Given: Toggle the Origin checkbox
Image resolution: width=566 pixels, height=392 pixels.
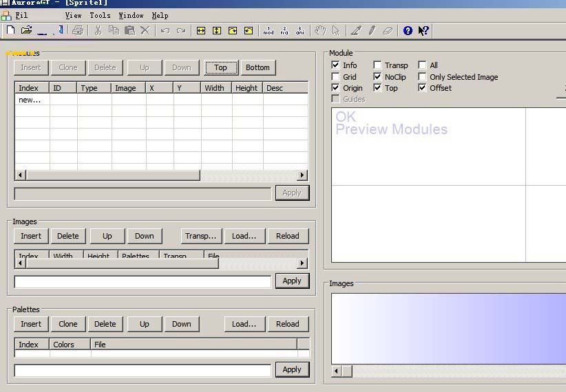Looking at the screenshot, I should click(x=335, y=87).
